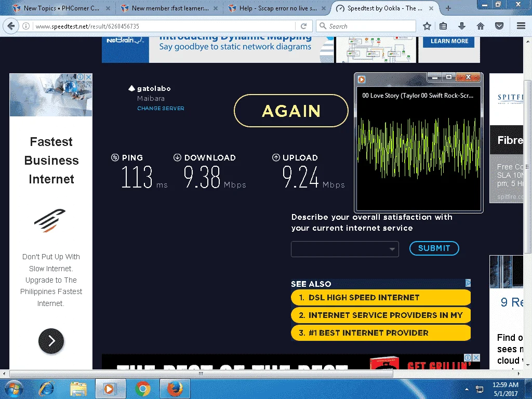Click the horizontal page scrollbar
Image resolution: width=532 pixels, height=399 pixels.
coord(201,374)
